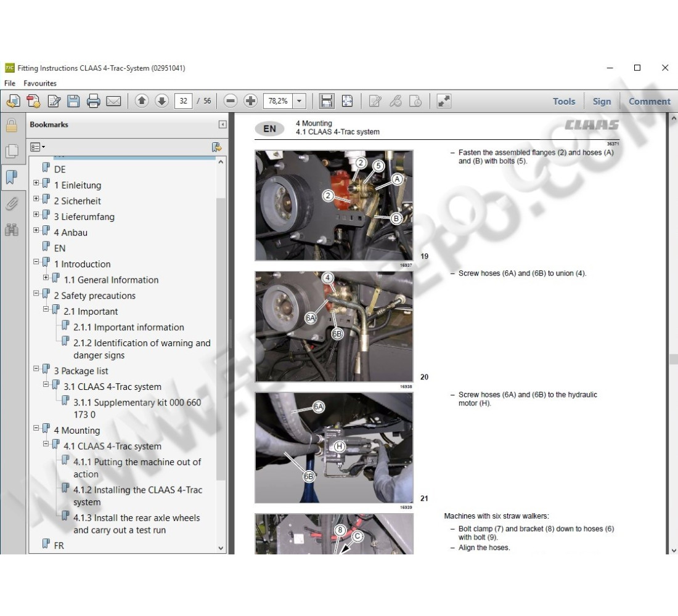678x616 pixels.
Task: Click the create PDF icon in toolbar
Action: pos(13,101)
